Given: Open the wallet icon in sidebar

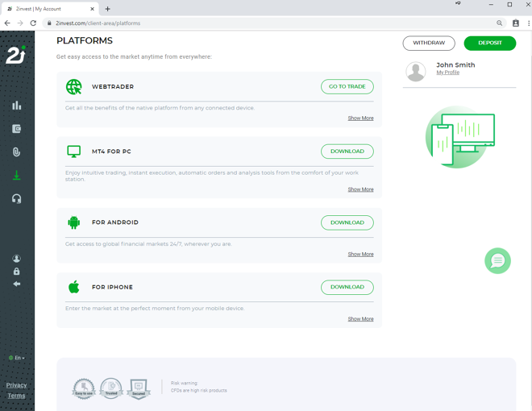Looking at the screenshot, I should pos(17,129).
